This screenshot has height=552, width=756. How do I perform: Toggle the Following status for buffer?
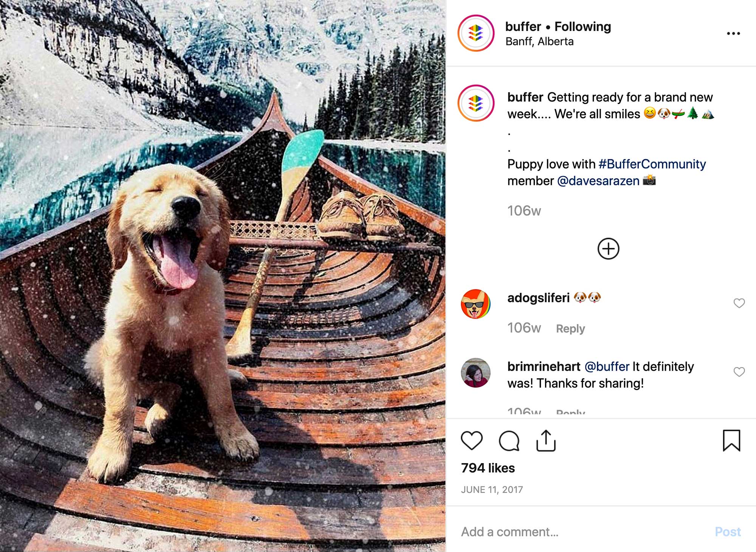[582, 26]
